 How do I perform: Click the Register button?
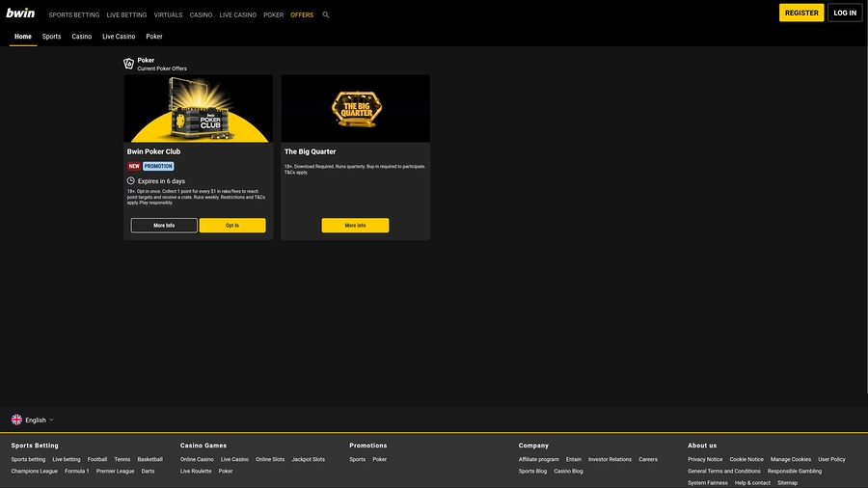(x=801, y=13)
